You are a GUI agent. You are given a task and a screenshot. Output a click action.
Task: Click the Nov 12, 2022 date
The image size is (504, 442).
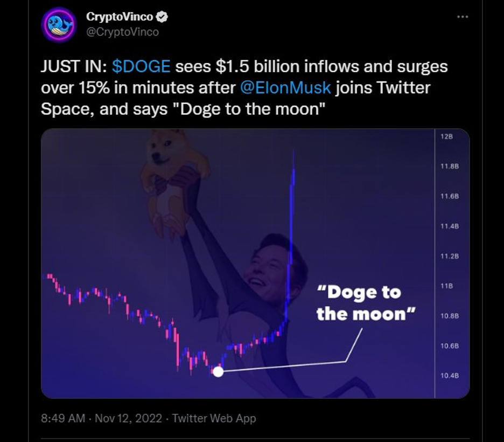tap(129, 418)
